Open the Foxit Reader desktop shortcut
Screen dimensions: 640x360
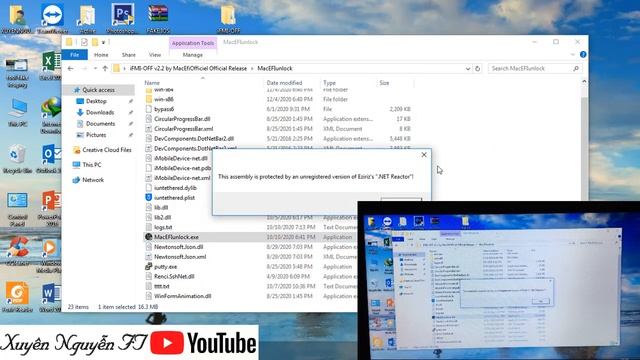coord(17,297)
